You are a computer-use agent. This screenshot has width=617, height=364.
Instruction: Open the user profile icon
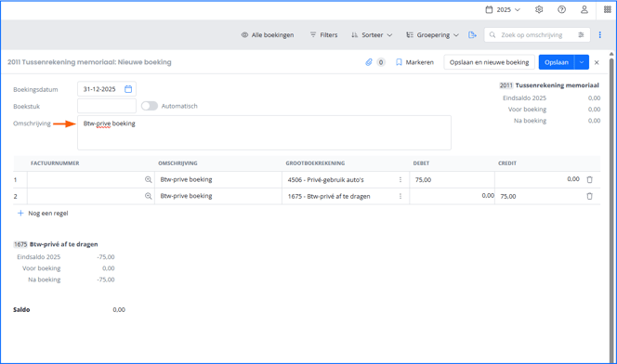click(x=584, y=9)
